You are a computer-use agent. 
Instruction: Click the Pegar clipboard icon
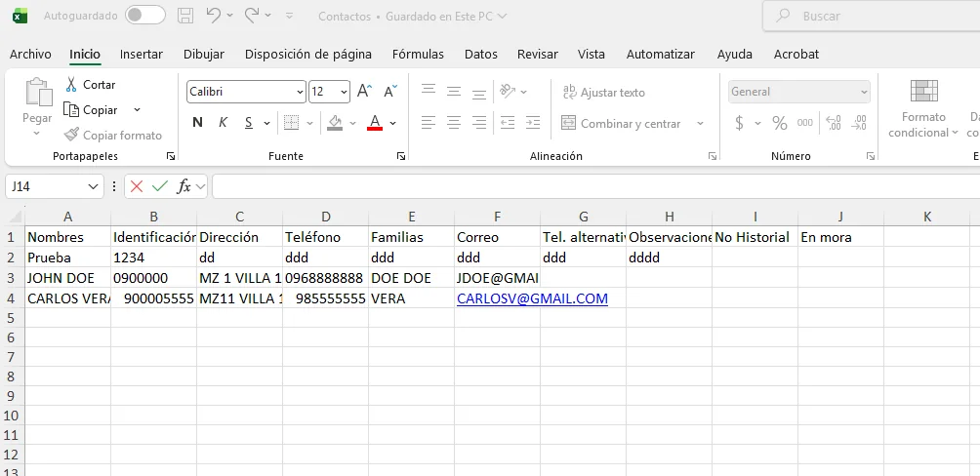pos(39,92)
